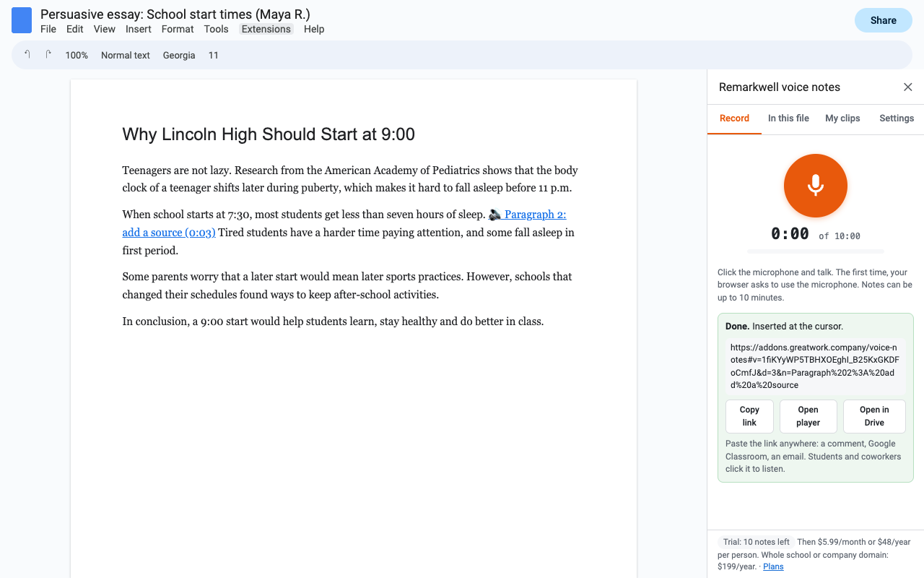Start recording with the orange microphone button
This screenshot has height=578, width=924.
pyautogui.click(x=816, y=186)
